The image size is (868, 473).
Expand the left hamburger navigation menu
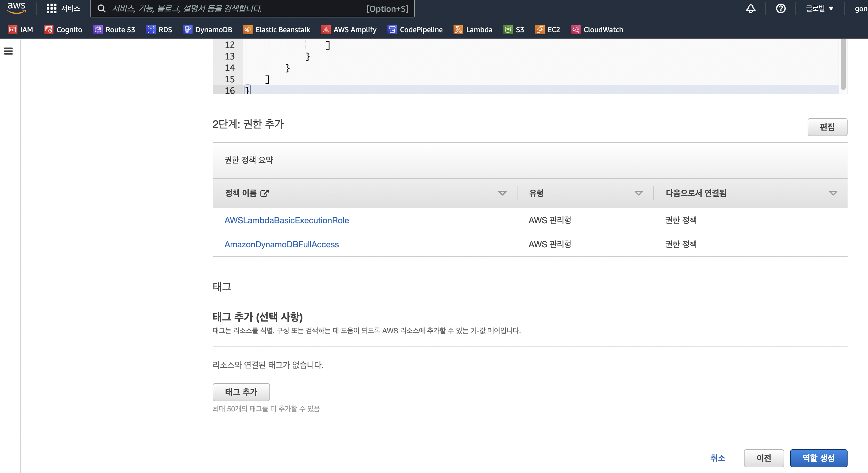(8, 51)
